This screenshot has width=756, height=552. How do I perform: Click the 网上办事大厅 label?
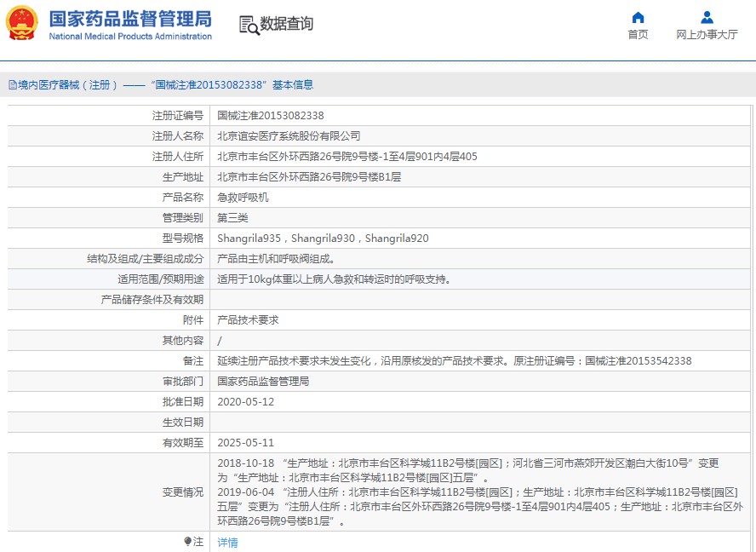pyautogui.click(x=707, y=35)
